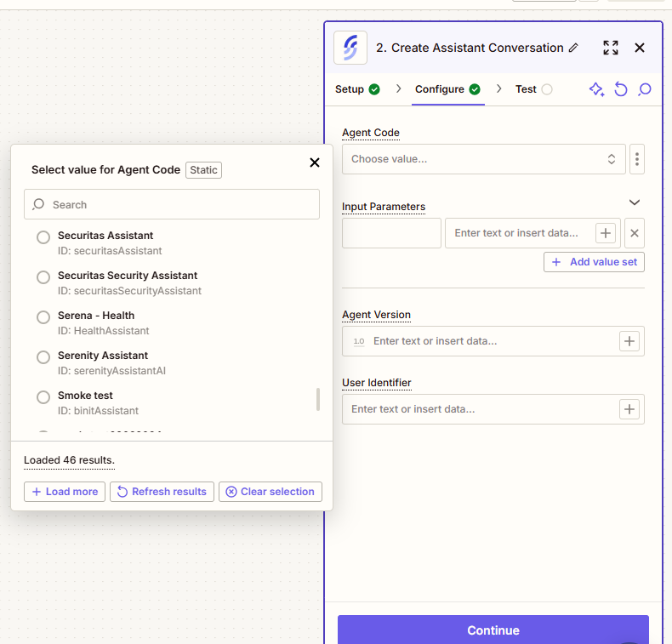Screen dimensions: 672x644
Task: Rename step using the pencil edit icon
Action: [573, 48]
